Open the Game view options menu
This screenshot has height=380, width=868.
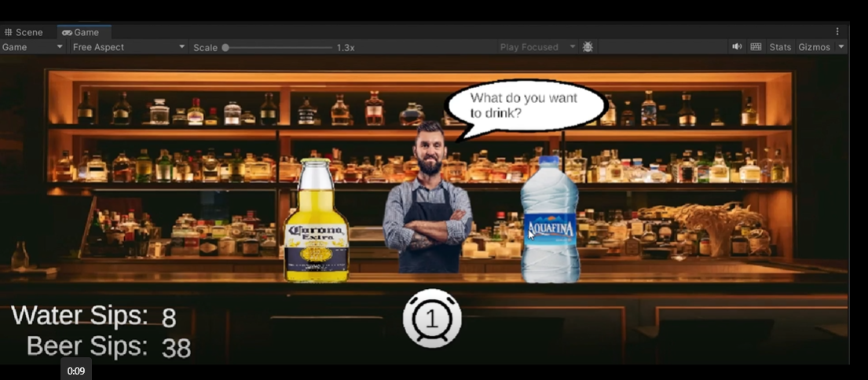coord(837,31)
